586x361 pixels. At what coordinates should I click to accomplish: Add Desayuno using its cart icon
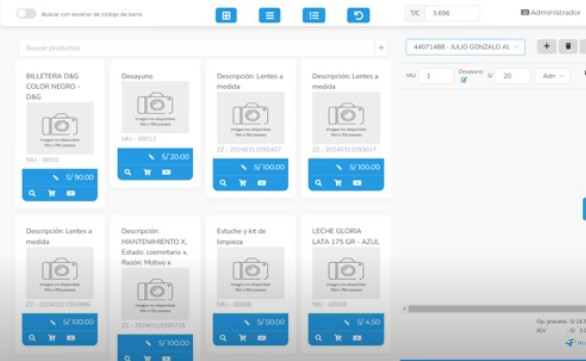(147, 172)
